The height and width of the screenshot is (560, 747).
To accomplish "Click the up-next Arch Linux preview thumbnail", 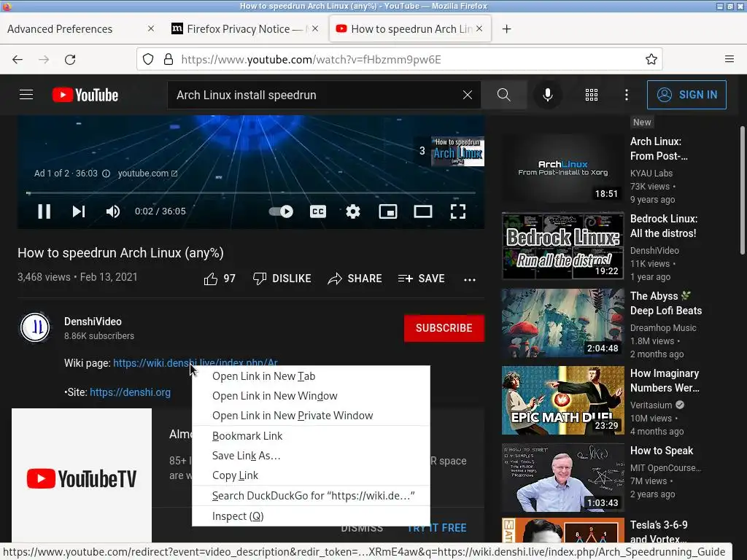I will pos(457,152).
